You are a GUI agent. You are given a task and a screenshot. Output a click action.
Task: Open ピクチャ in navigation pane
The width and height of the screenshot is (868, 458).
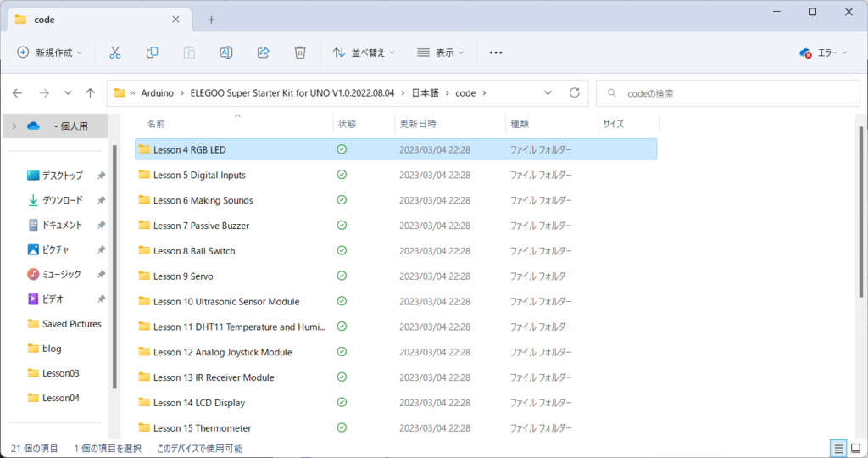55,249
